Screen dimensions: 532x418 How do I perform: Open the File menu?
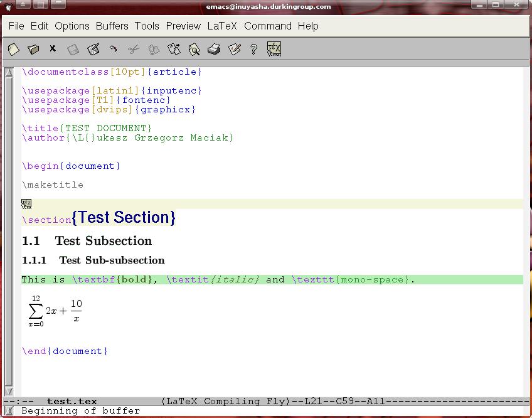click(16, 26)
